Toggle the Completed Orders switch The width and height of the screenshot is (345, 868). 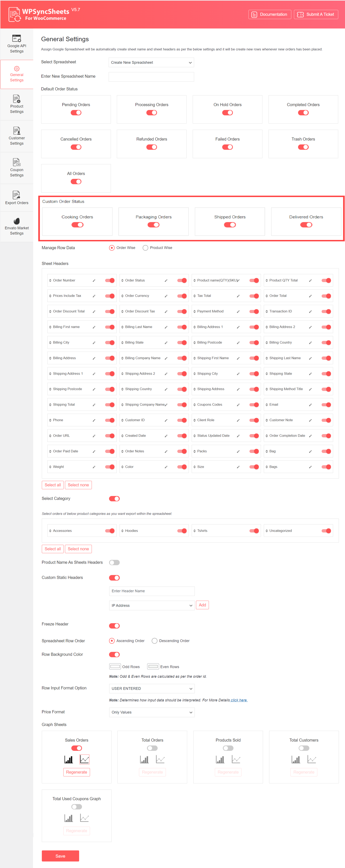click(x=303, y=113)
